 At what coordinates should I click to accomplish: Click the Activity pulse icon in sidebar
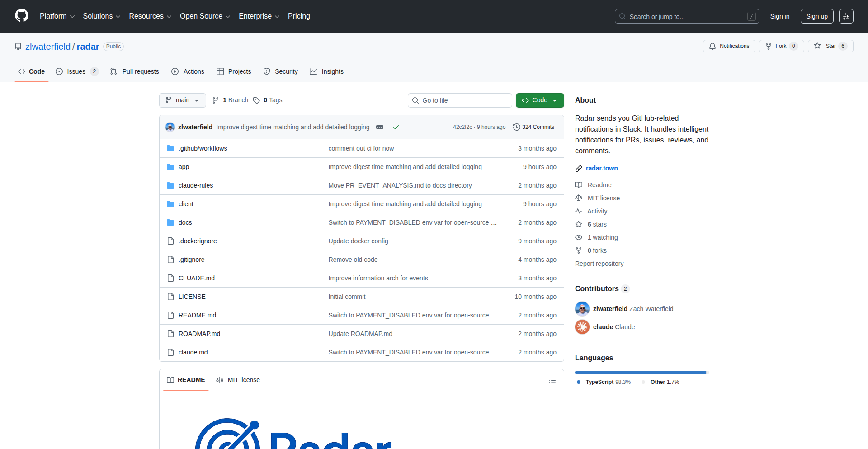click(x=579, y=211)
